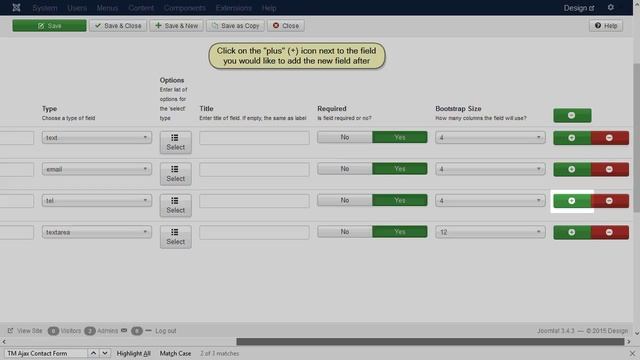Close the find bar
The image size is (640, 360).
(632, 353)
